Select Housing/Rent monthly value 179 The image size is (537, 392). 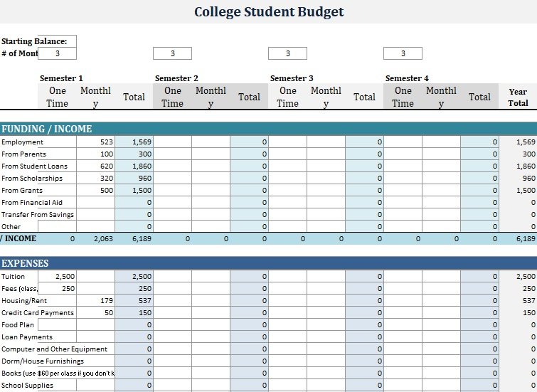(x=95, y=300)
